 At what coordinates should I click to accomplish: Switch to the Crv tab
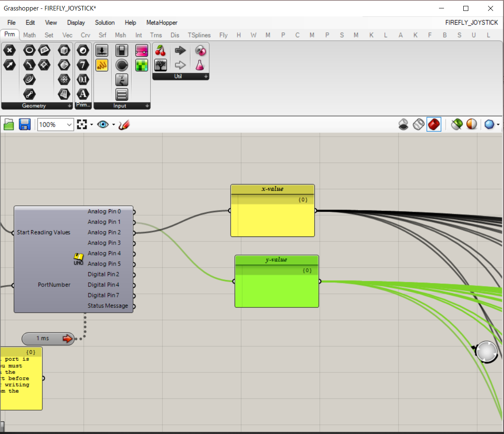tap(86, 35)
